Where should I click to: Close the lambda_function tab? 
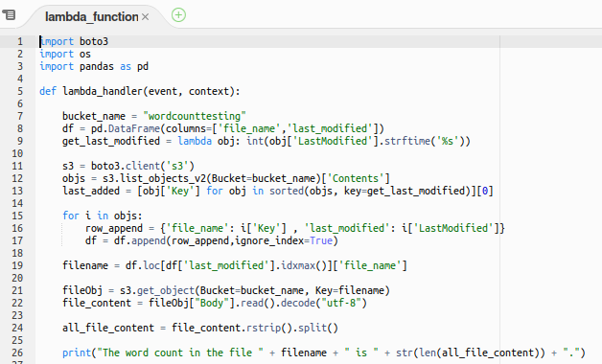[x=145, y=17]
